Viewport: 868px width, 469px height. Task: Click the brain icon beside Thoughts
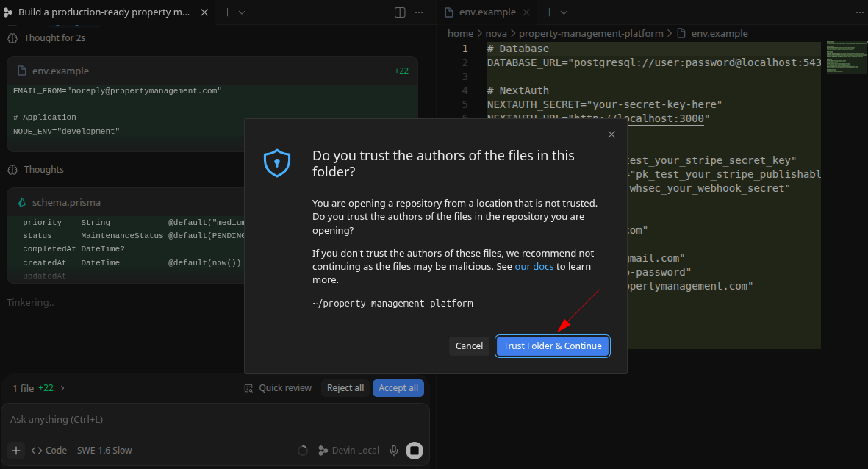[12, 169]
